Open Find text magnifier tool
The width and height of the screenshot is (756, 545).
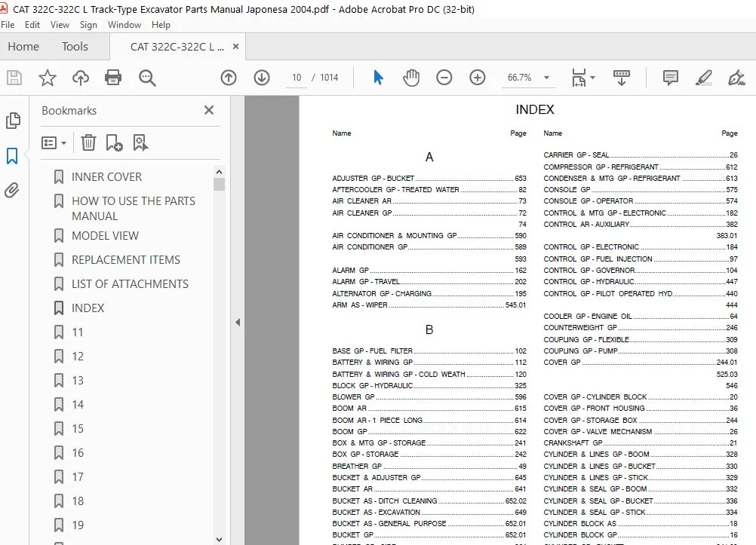coord(147,78)
